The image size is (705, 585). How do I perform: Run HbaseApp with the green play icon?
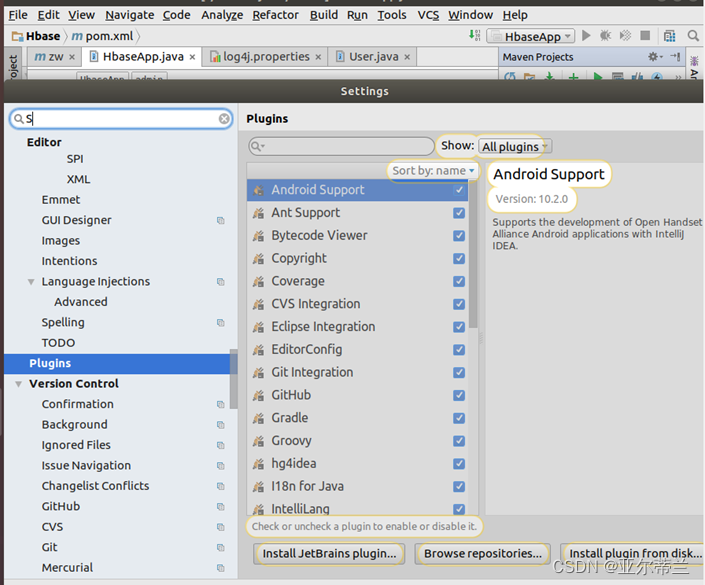[586, 36]
